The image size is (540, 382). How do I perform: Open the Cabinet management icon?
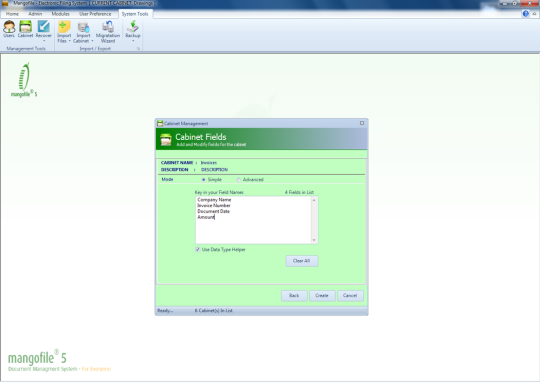pos(25,29)
